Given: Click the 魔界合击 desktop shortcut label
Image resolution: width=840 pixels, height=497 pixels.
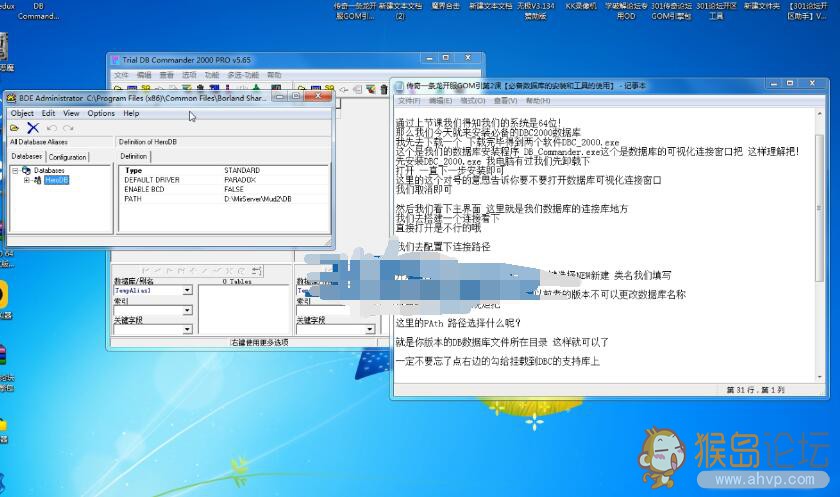Looking at the screenshot, I should (445, 6).
